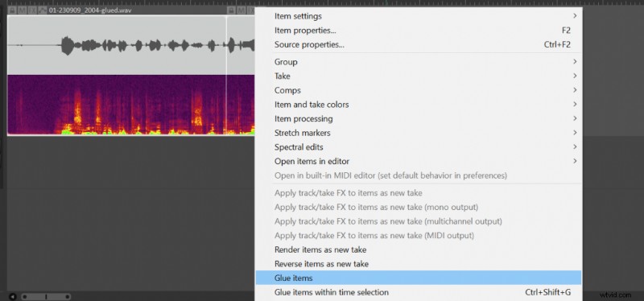
Task: Click Apply track/take FX (multichannel output) entry
Action: click(x=418, y=221)
